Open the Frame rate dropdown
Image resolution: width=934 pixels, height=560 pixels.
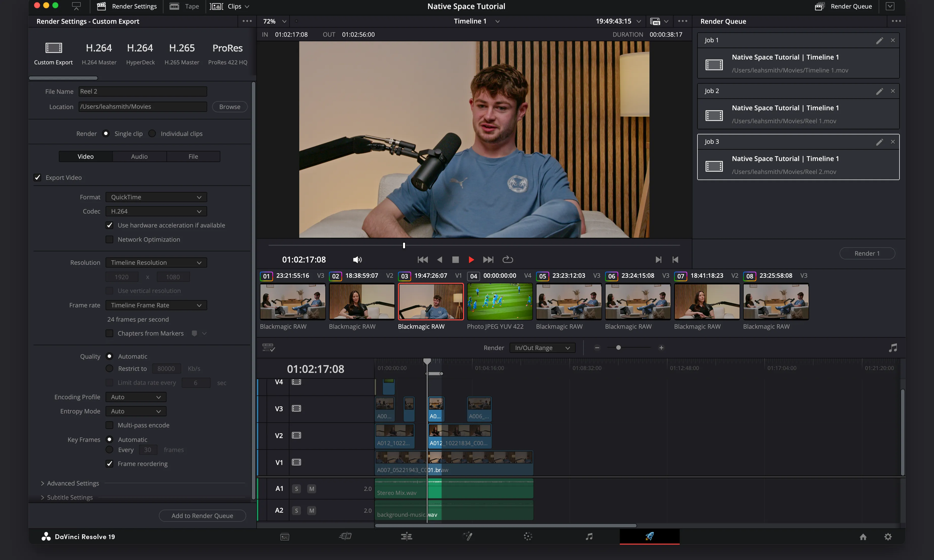[156, 305]
